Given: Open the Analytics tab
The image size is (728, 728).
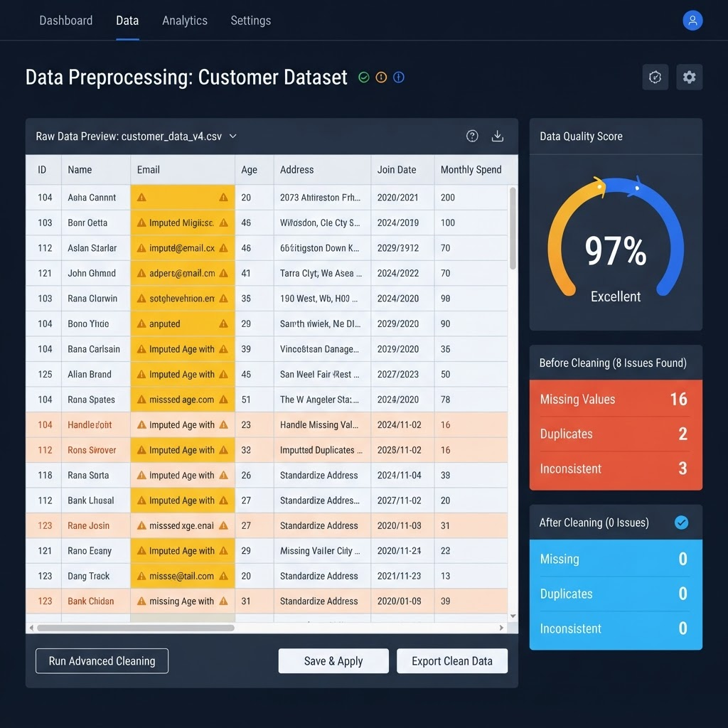Looking at the screenshot, I should (x=185, y=21).
